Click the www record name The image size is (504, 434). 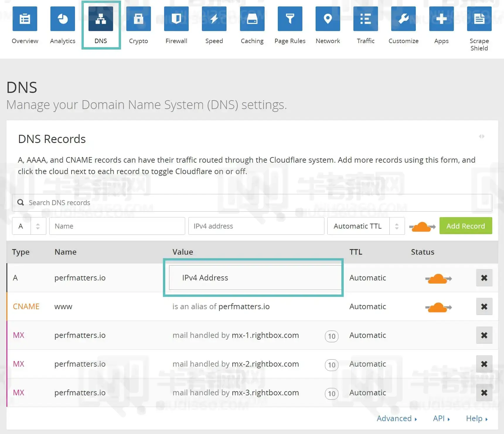[63, 307]
